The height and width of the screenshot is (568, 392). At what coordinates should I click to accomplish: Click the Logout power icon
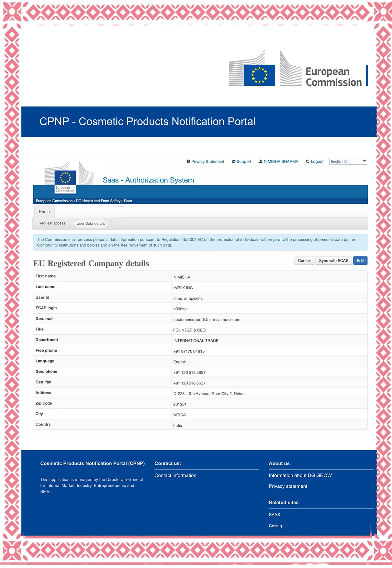308,161
